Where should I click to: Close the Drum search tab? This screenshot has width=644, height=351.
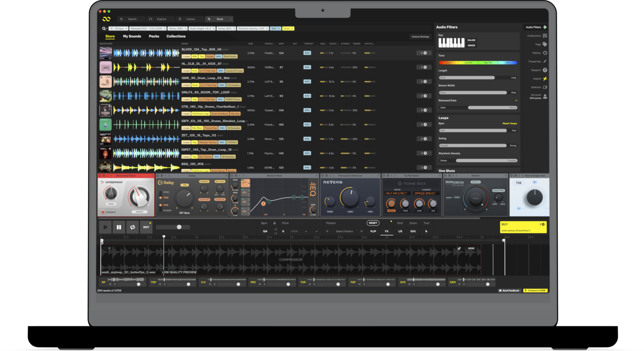pyautogui.click(x=230, y=19)
